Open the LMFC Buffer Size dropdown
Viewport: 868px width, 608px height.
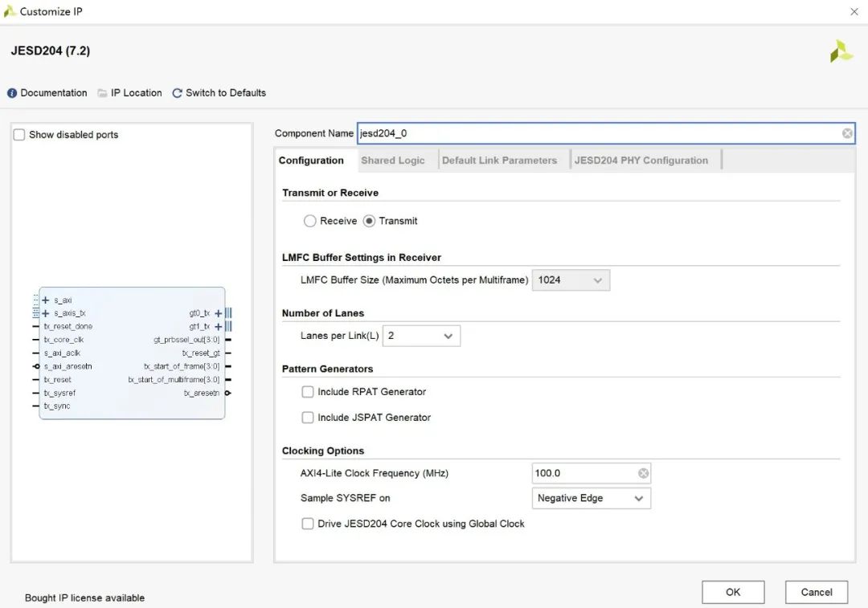(571, 280)
